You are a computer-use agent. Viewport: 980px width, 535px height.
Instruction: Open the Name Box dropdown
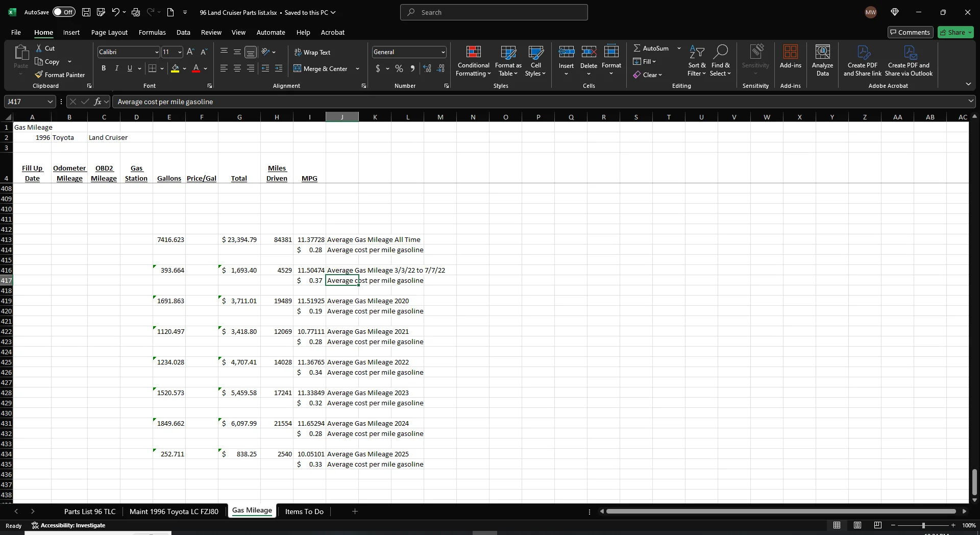[x=50, y=102]
